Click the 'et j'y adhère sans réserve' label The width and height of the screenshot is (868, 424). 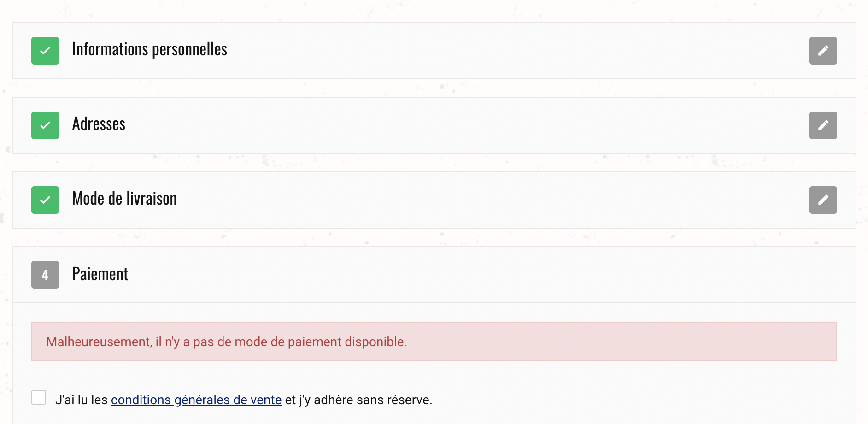[358, 400]
